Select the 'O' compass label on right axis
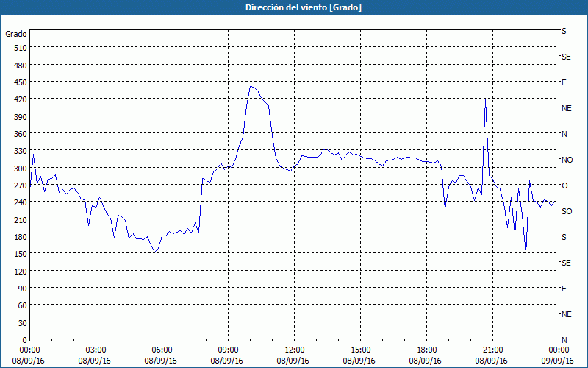This screenshot has width=588, height=368. coord(564,185)
